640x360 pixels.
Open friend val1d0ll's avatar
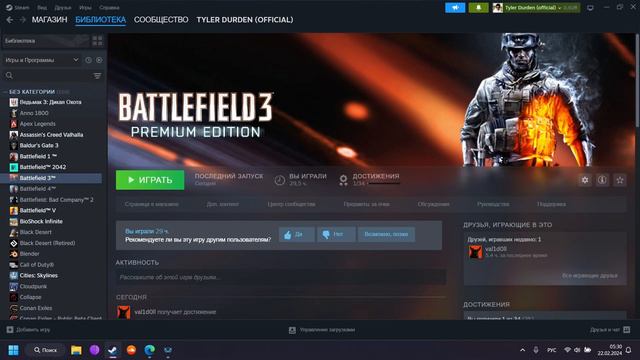point(475,252)
